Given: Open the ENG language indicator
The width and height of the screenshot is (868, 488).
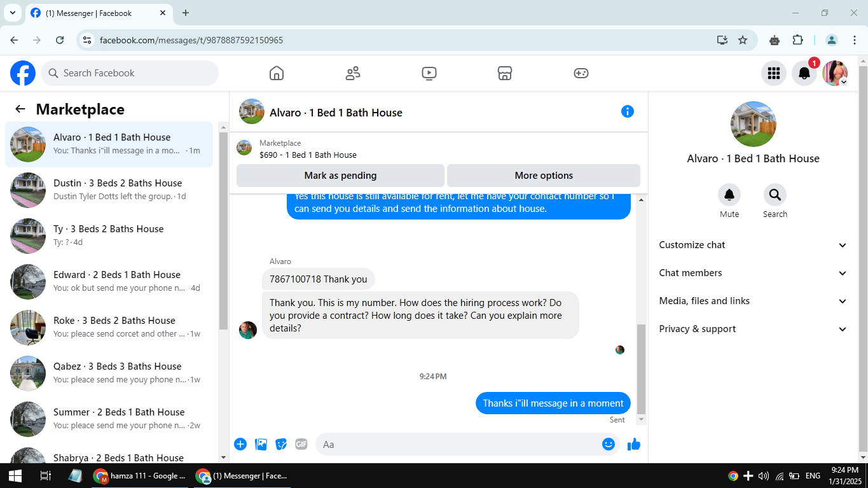Looking at the screenshot, I should coord(813,476).
